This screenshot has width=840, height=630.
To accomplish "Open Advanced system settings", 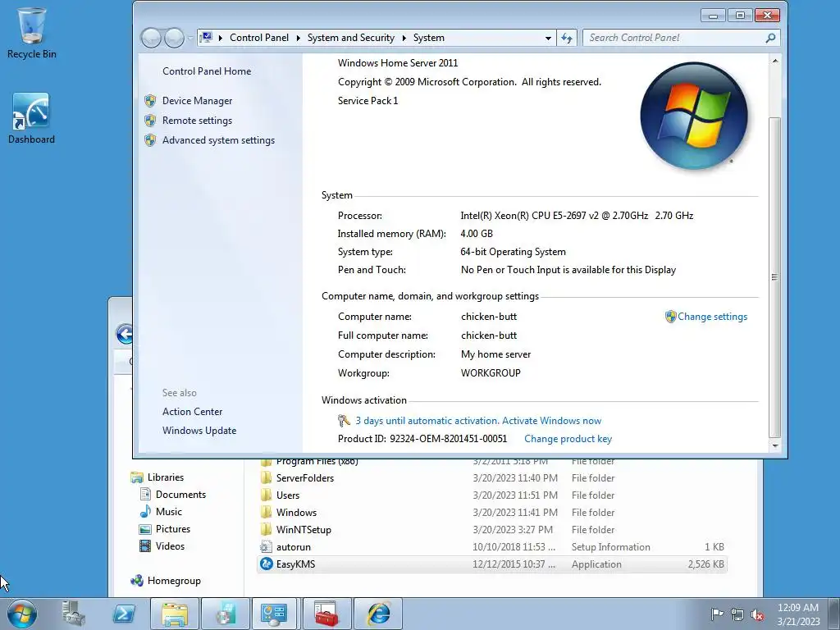I will pos(218,140).
